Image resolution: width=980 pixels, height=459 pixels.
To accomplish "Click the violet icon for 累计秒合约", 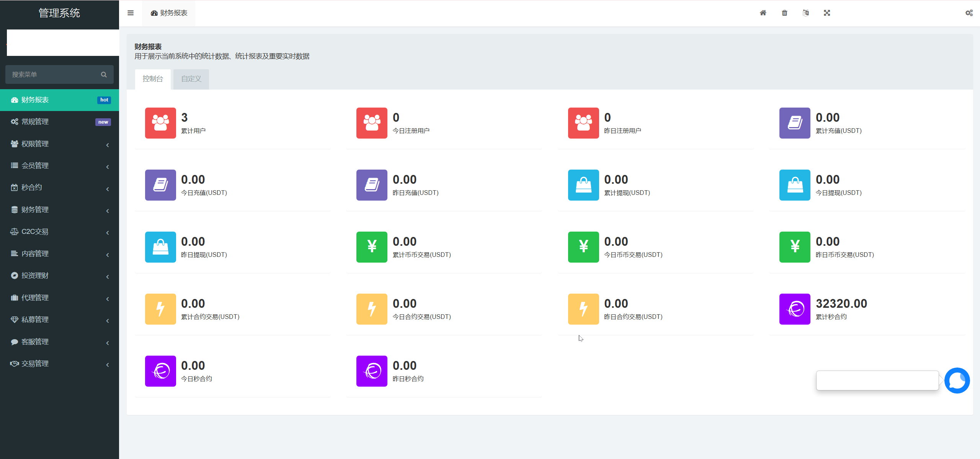I will pos(795,309).
